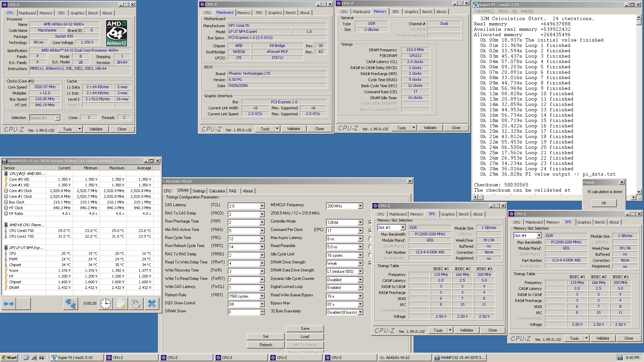
Task: Toggle checkbox beside Read Preamble 5.0 ns
Action: click(x=370, y=247)
